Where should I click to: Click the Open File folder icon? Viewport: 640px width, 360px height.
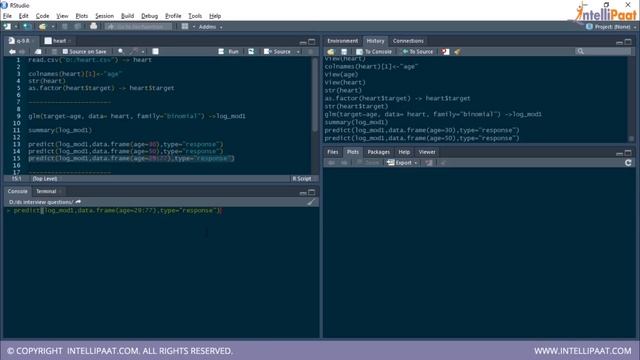point(42,27)
